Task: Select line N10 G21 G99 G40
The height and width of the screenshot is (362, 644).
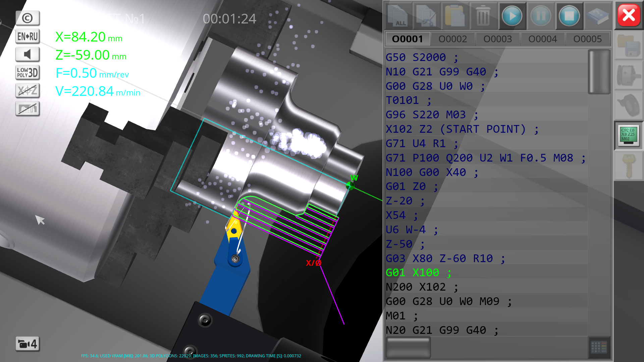Action: pyautogui.click(x=486, y=72)
